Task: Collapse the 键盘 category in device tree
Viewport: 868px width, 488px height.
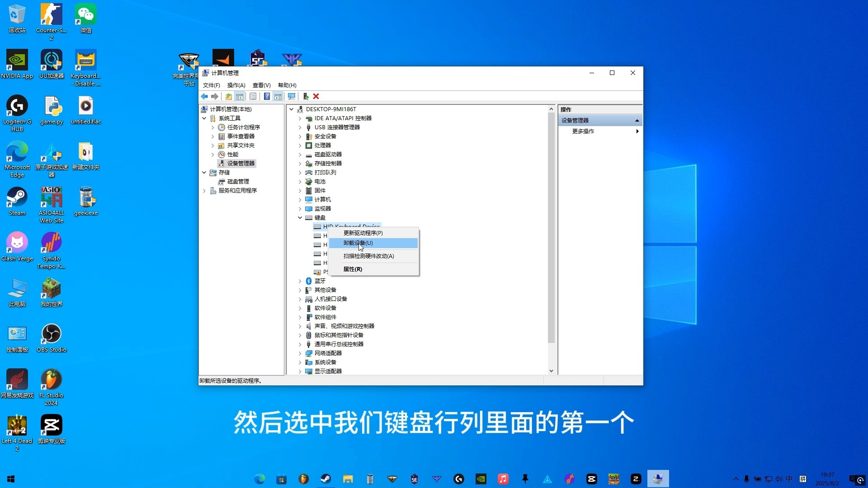Action: coord(300,217)
